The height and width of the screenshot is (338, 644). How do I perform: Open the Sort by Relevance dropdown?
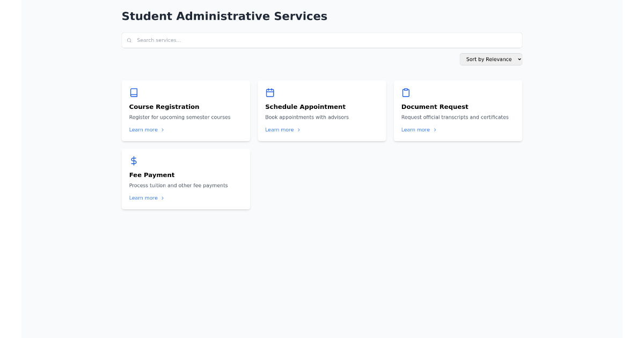[x=491, y=59]
